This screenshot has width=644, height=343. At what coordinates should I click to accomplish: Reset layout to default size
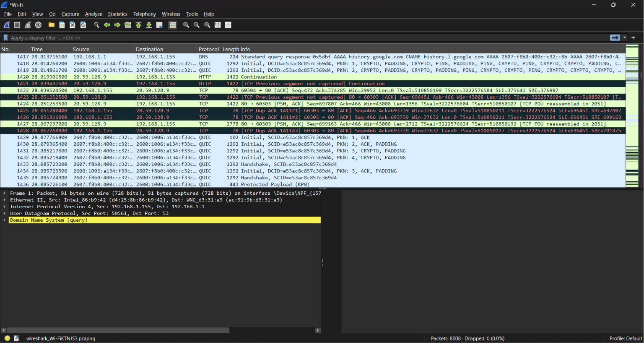pyautogui.click(x=218, y=25)
